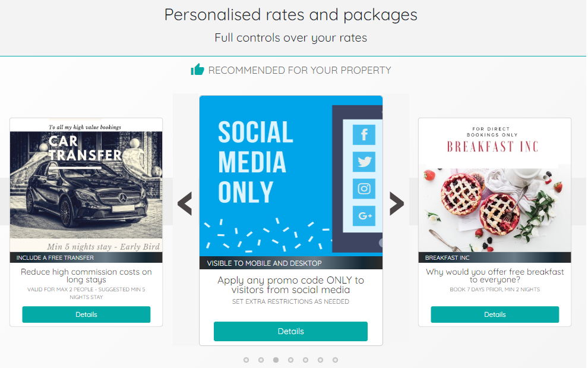Click the Google Plus icon
588x368 pixels.
pos(363,216)
